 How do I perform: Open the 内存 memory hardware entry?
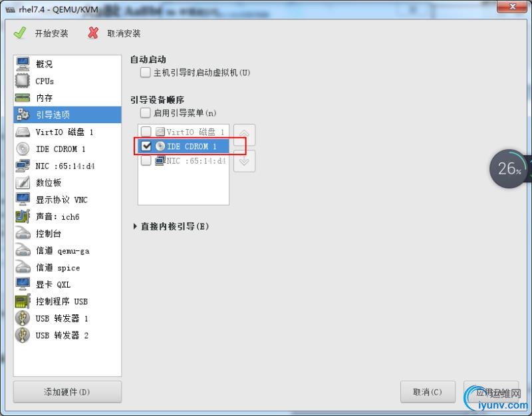(67, 98)
